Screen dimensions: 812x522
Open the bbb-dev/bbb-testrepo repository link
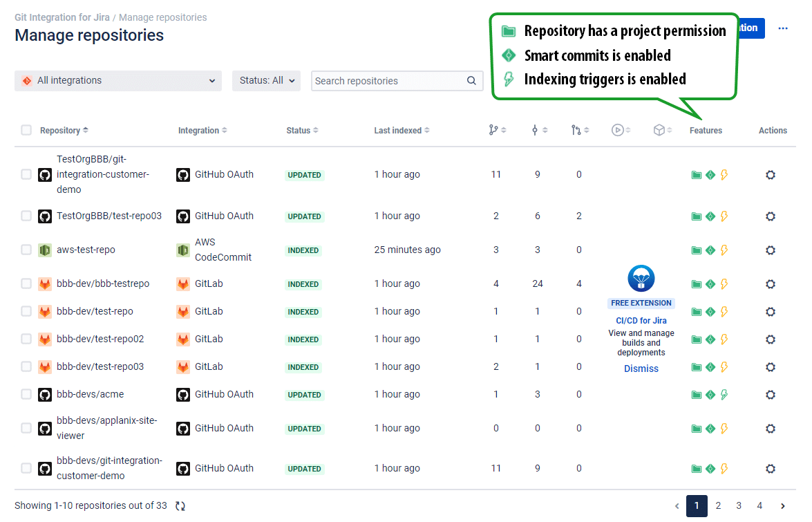pyautogui.click(x=103, y=283)
